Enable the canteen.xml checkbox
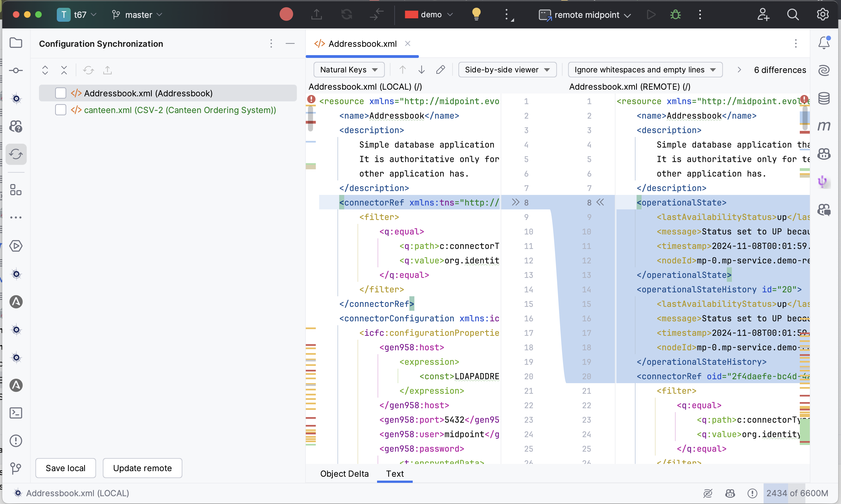Viewport: 841px width, 504px height. tap(61, 110)
